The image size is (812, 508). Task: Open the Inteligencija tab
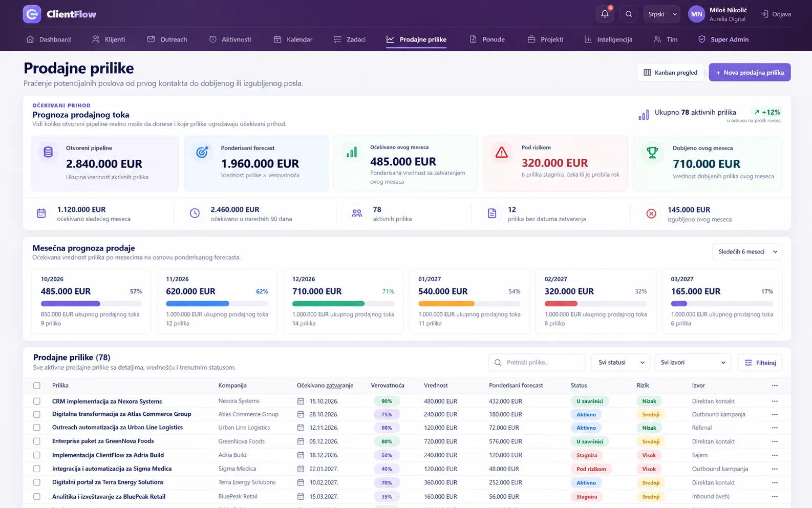point(608,39)
